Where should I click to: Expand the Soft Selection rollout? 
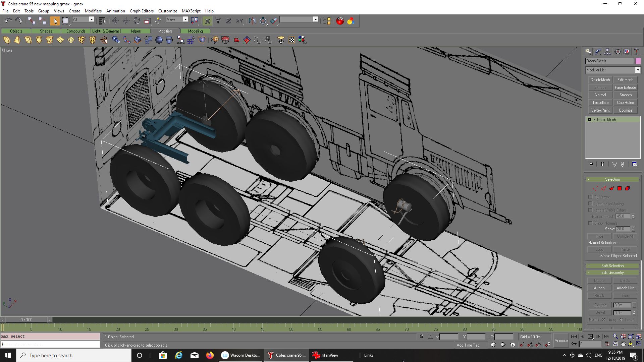tap(612, 266)
